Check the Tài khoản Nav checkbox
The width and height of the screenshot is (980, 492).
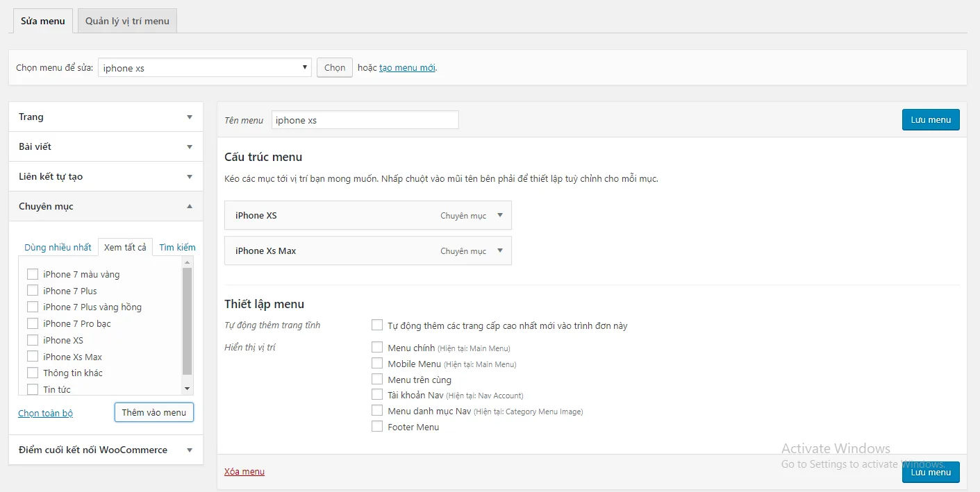click(377, 394)
